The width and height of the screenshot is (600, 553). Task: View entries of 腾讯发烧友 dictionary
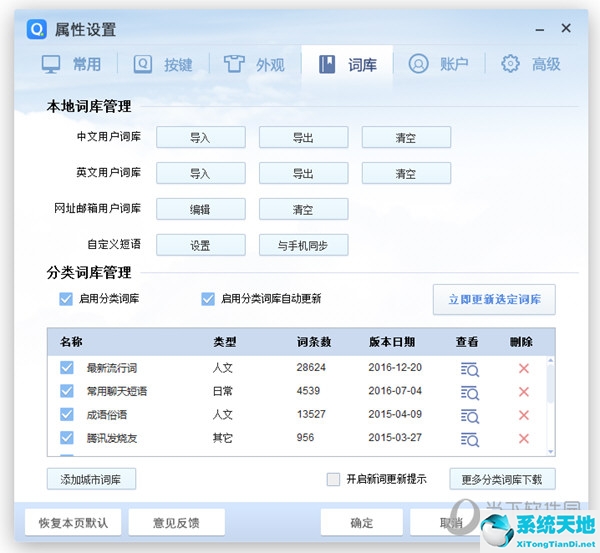point(470,439)
